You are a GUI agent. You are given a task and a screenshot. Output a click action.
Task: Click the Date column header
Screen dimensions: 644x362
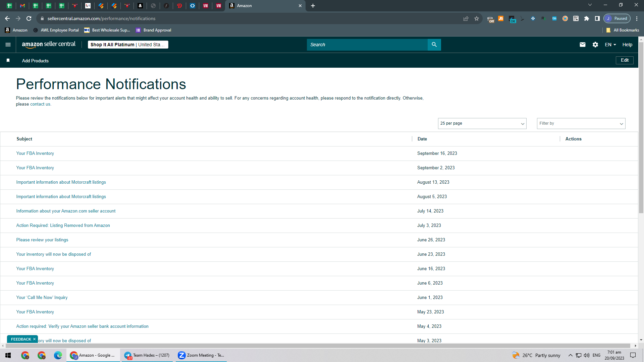(x=422, y=139)
